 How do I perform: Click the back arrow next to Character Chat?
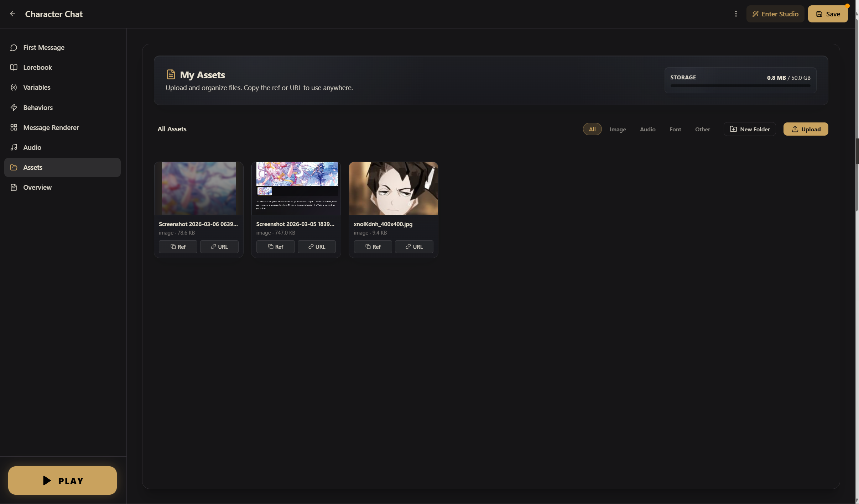(x=13, y=14)
